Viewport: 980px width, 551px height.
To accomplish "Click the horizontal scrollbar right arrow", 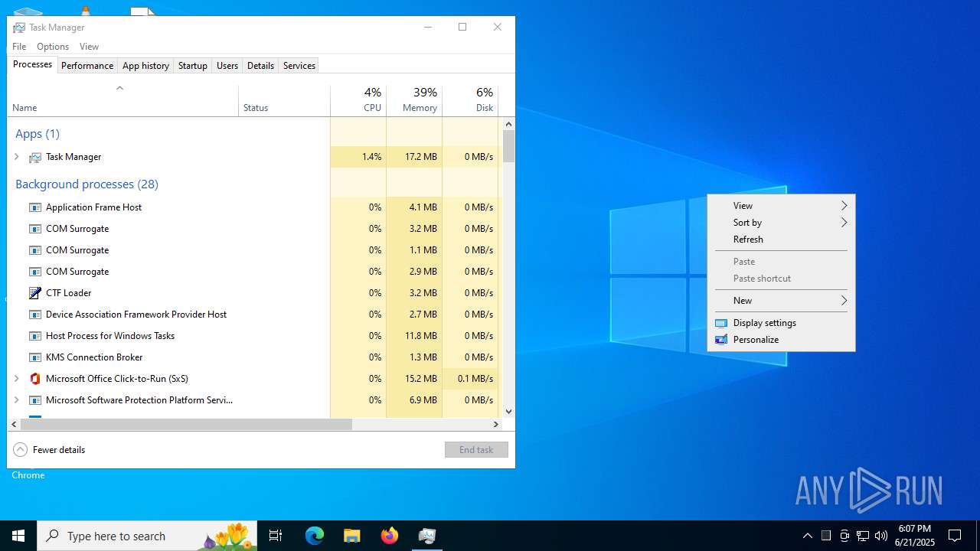I will (496, 424).
